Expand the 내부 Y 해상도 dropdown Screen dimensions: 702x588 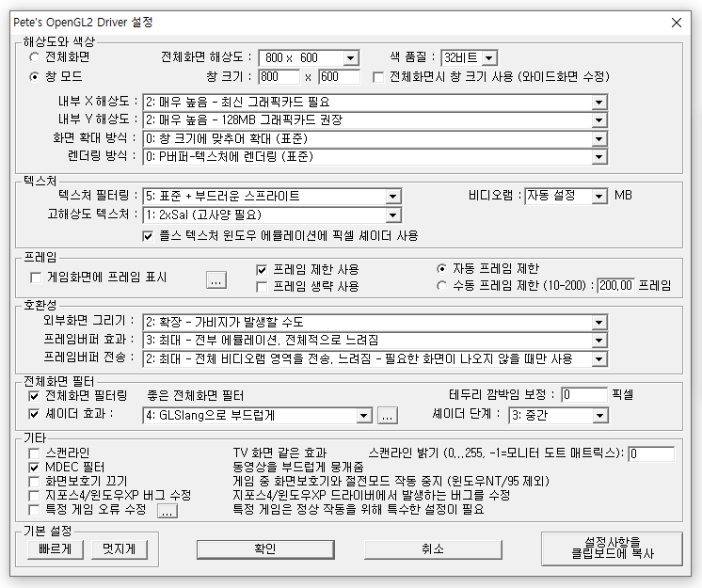click(375, 119)
